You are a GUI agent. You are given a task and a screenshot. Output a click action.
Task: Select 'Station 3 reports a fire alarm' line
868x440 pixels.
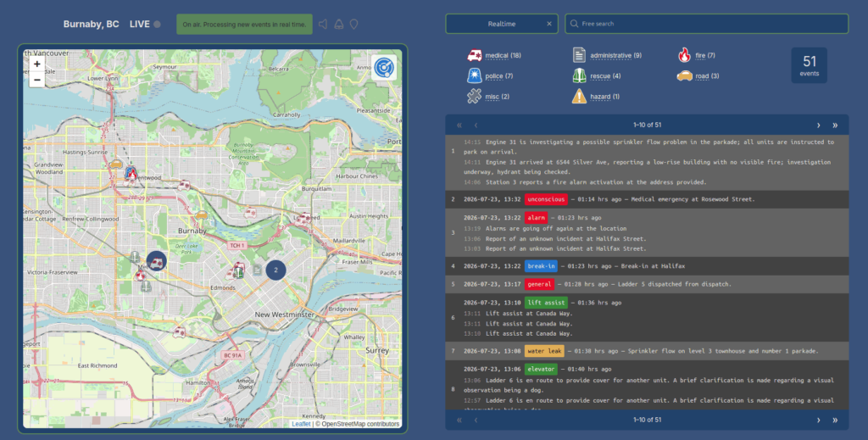pos(596,182)
